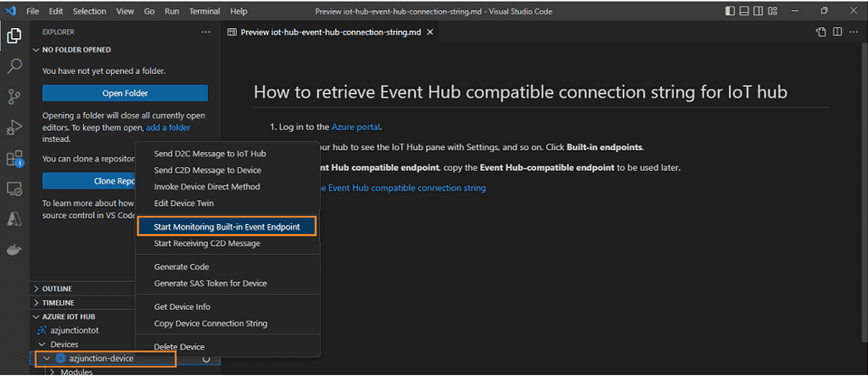Screen dimensions: 868x376
Task: Toggle secondary side bar layout icon
Action: click(759, 11)
